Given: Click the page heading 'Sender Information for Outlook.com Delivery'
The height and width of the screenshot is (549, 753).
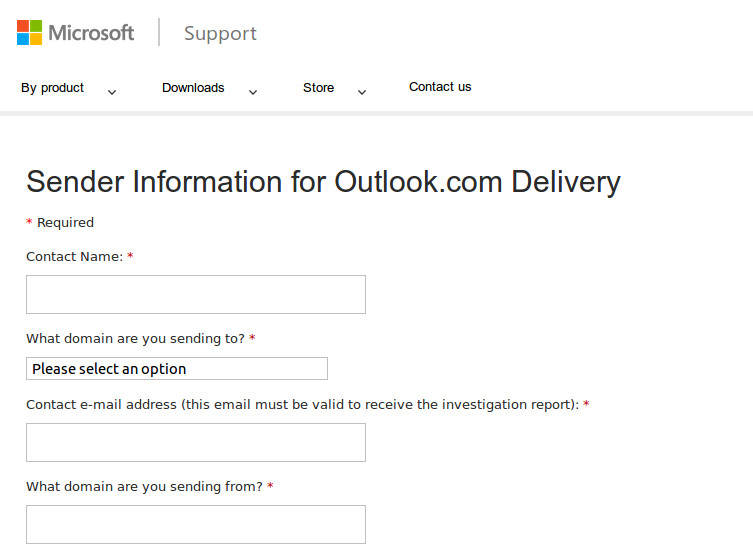Looking at the screenshot, I should click(323, 182).
